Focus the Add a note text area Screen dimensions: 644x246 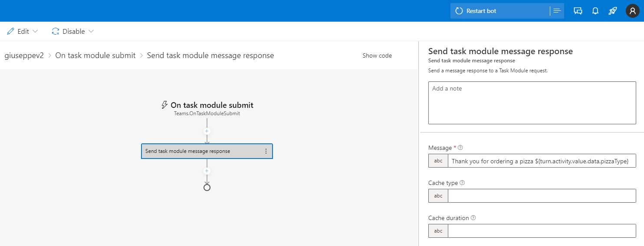coord(532,103)
